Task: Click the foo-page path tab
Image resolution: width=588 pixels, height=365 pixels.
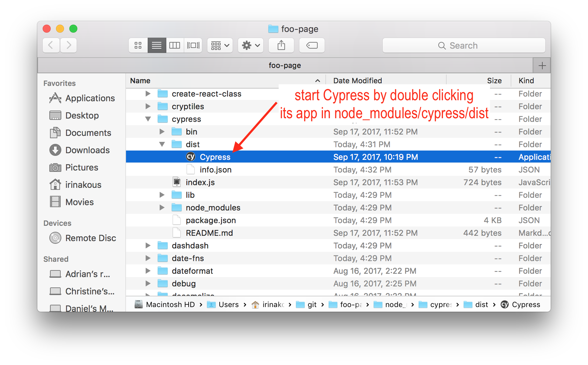Action: click(285, 65)
